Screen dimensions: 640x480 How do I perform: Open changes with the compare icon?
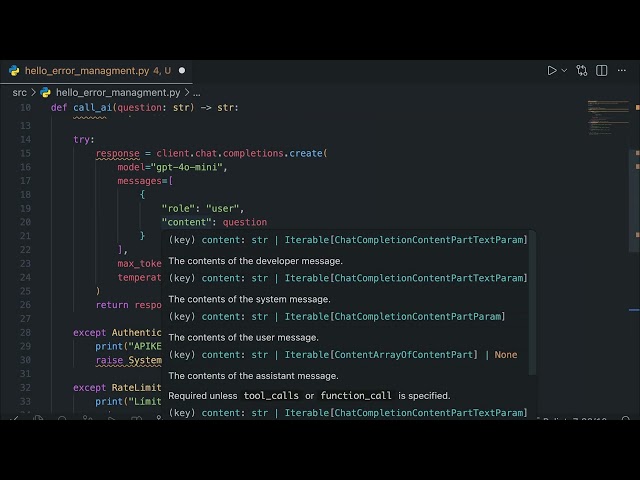click(582, 71)
